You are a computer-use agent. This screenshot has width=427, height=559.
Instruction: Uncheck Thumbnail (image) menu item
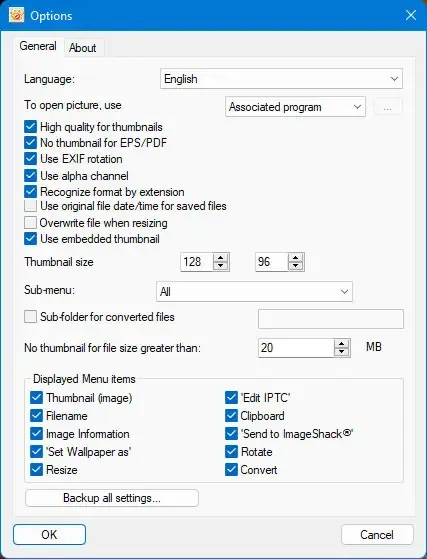coord(36,398)
